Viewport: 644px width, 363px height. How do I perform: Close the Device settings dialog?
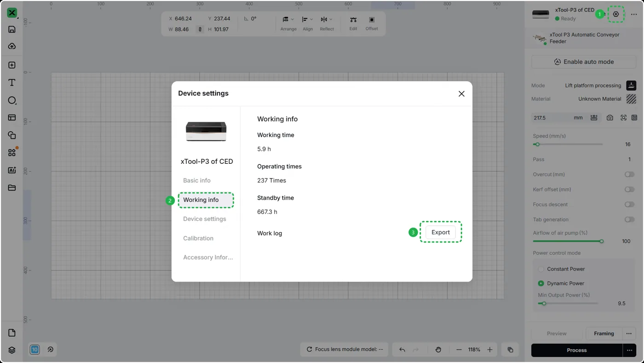[461, 93]
